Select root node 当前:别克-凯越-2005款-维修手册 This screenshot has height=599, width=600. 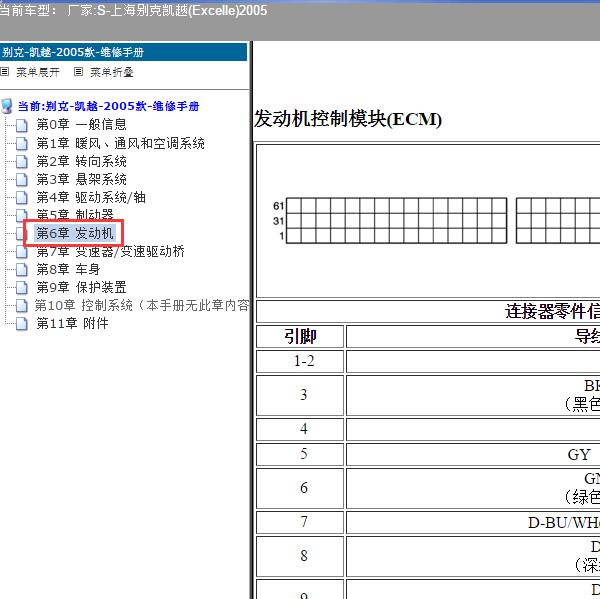108,106
